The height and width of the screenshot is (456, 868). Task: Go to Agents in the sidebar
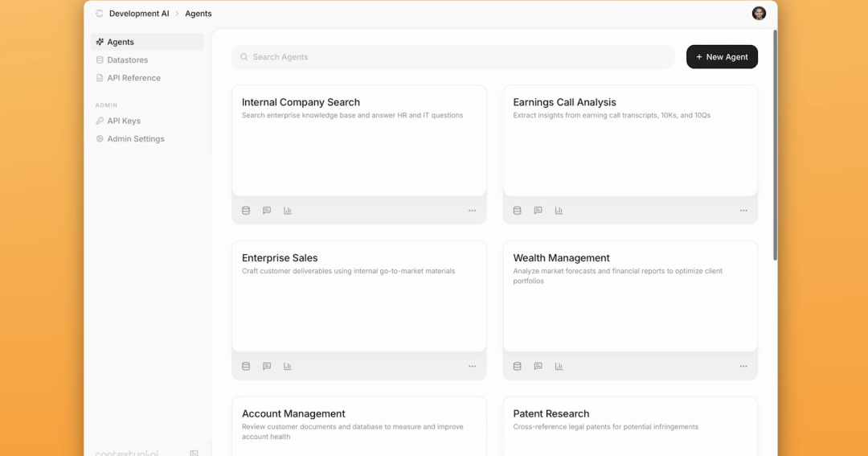click(x=147, y=42)
